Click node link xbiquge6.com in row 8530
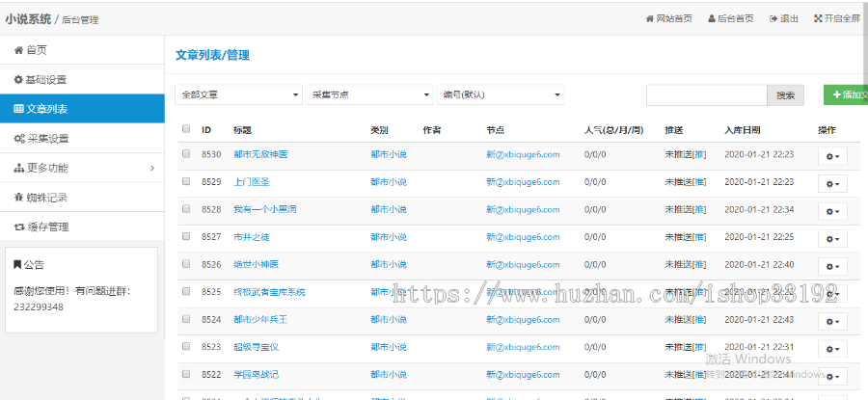The width and height of the screenshot is (868, 400). pos(523,154)
